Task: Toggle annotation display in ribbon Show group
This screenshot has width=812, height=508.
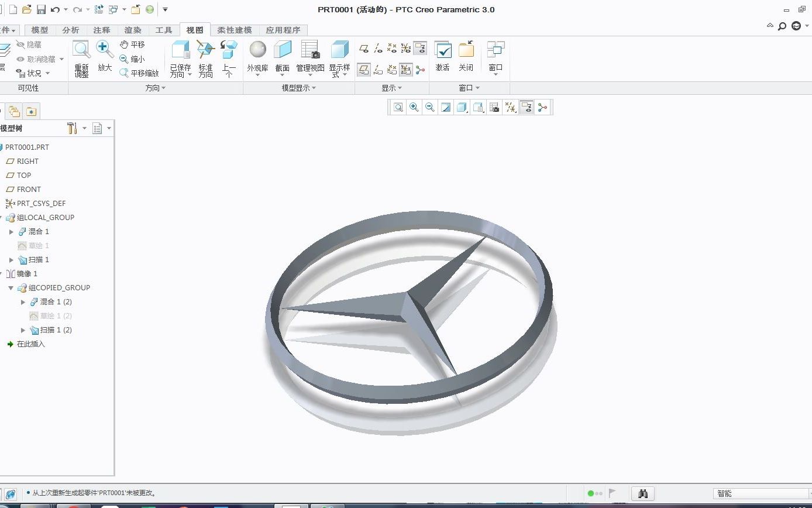Action: click(420, 48)
